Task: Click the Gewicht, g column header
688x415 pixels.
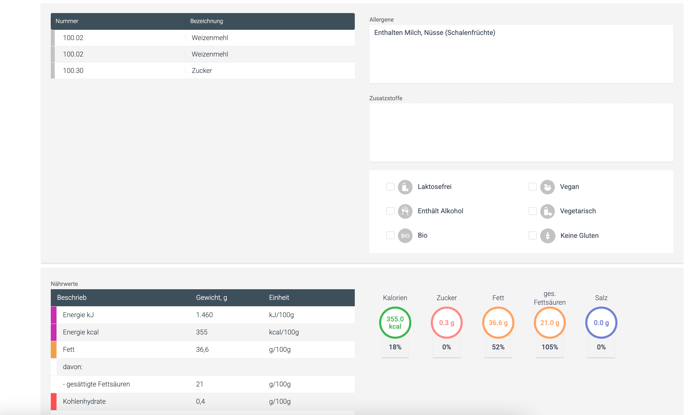Action: (212, 298)
